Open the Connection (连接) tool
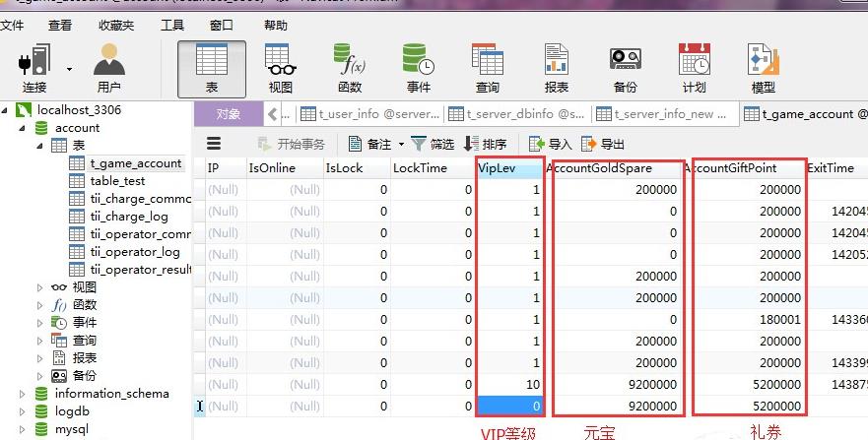This screenshot has width=868, height=440. point(34,69)
